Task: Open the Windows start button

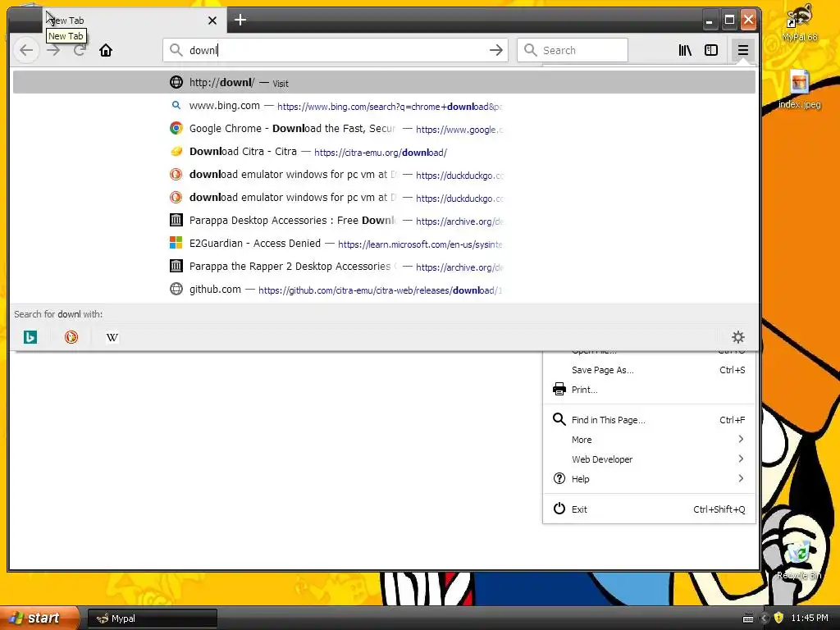Action: click(x=39, y=618)
